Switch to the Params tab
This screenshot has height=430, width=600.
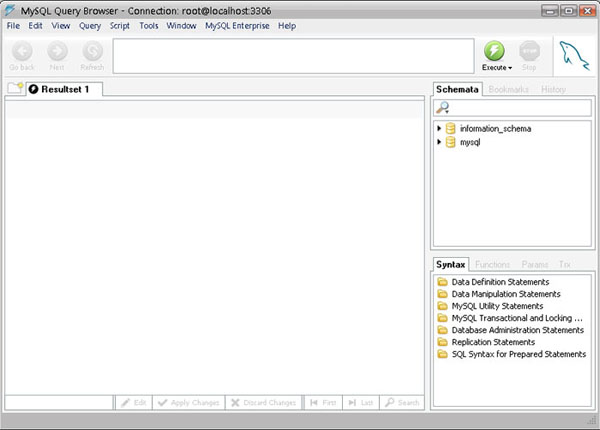pos(535,264)
